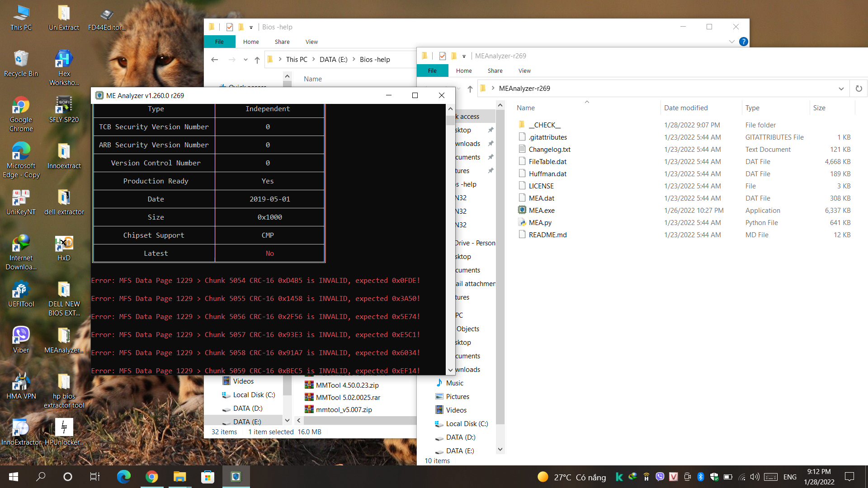Open MEA.exe application file
The image size is (868, 488).
(x=541, y=211)
